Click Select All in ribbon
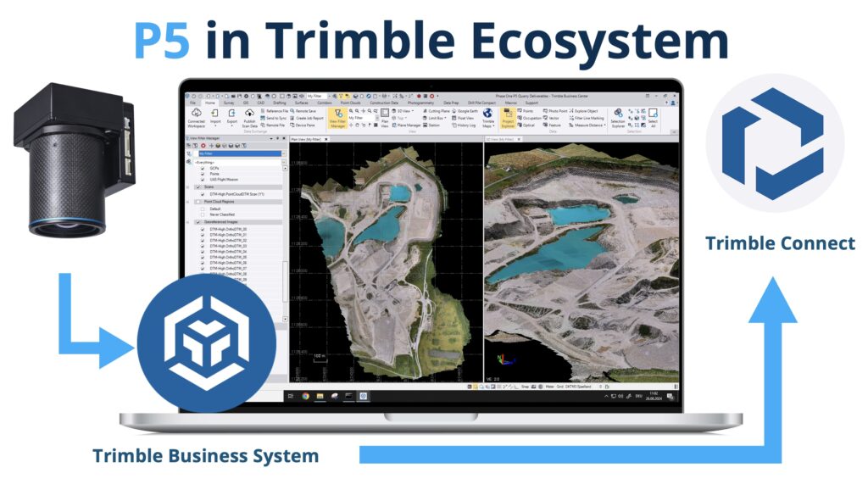 [654, 118]
